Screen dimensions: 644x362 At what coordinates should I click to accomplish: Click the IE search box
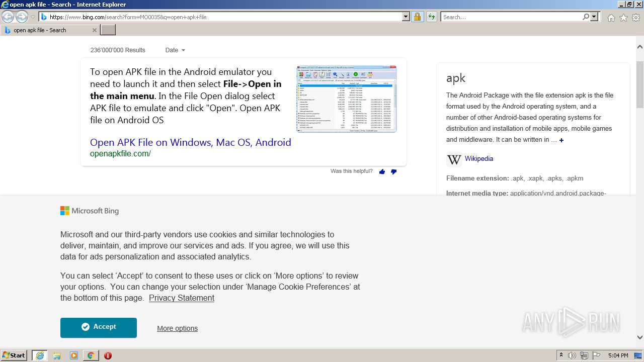(511, 17)
